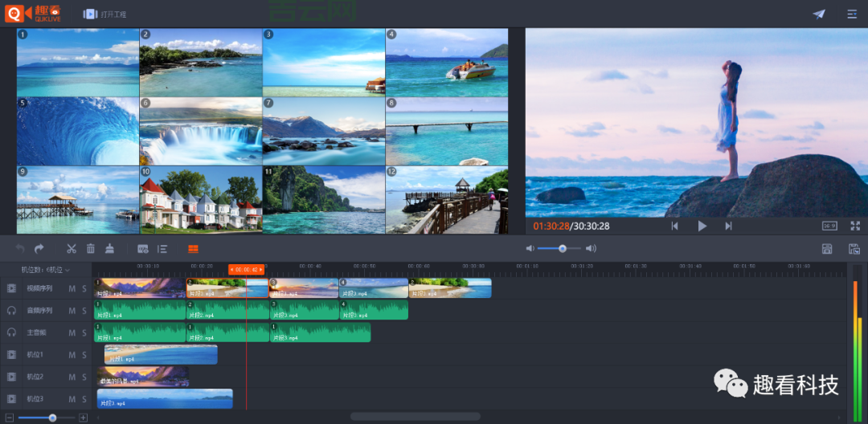Image resolution: width=868 pixels, height=424 pixels.
Task: Skip to the next frame in preview
Action: click(728, 226)
